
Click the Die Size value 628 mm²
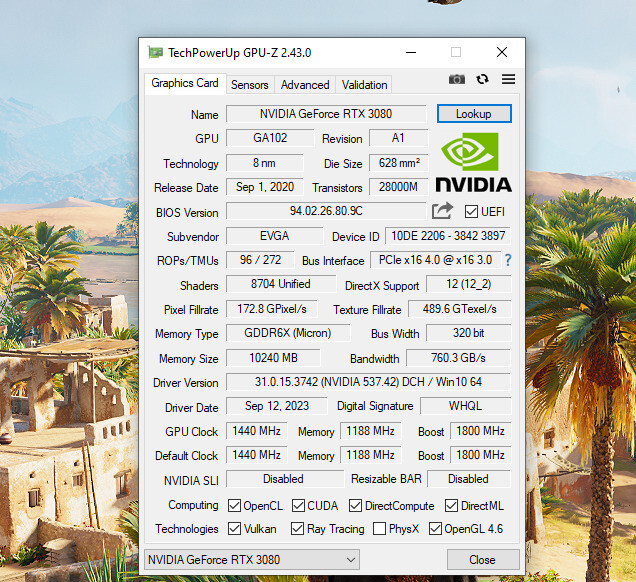(x=398, y=163)
